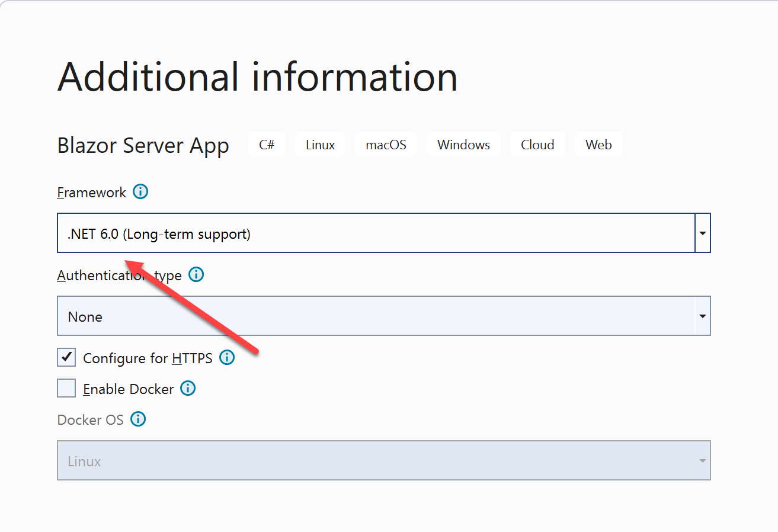This screenshot has width=778, height=532.
Task: Enable the Docker checkbox
Action: (x=66, y=389)
